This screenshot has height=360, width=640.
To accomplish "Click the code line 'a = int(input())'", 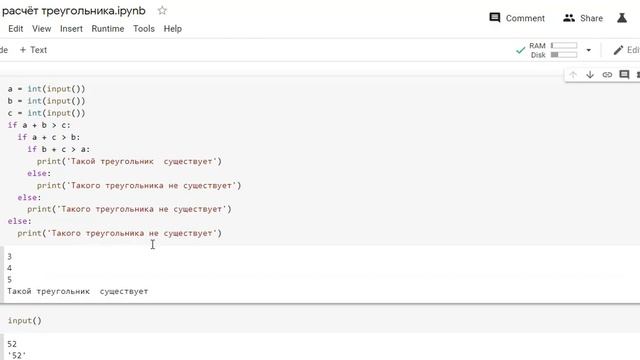I will pyautogui.click(x=47, y=89).
